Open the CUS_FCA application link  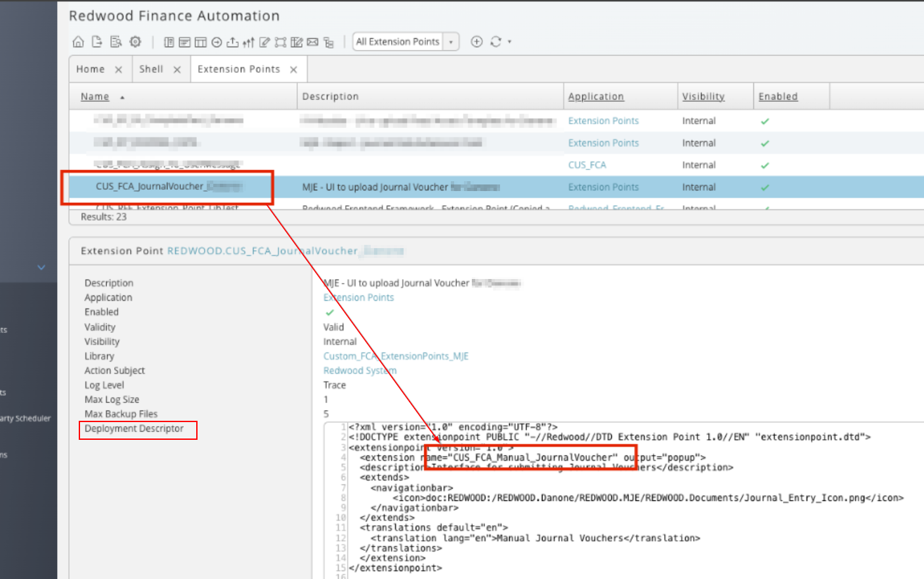587,165
